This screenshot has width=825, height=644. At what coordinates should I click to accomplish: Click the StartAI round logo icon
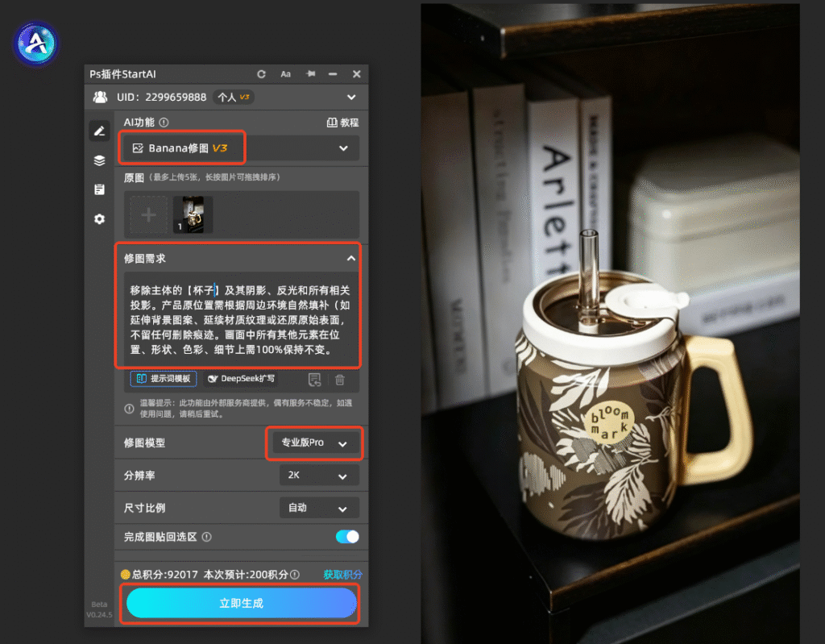pos(35,44)
